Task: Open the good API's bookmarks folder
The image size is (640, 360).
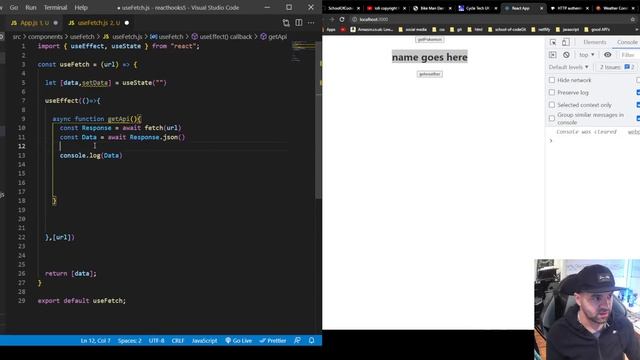Action: pyautogui.click(x=597, y=29)
